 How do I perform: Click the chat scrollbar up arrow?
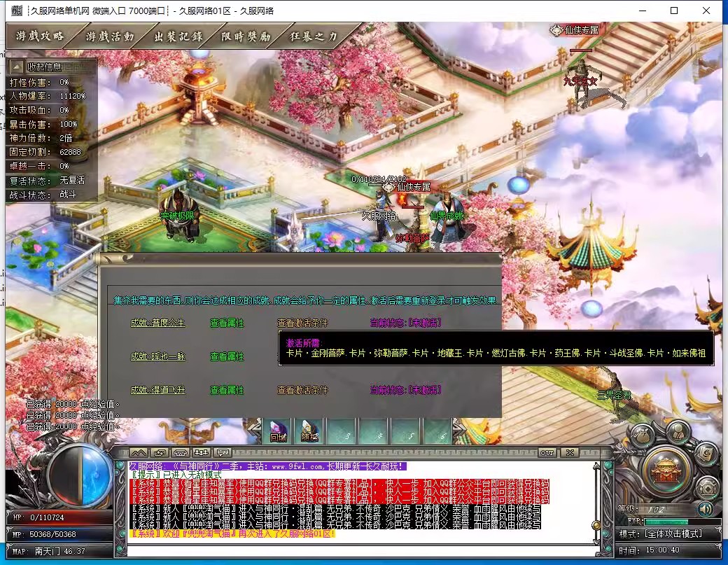point(596,466)
